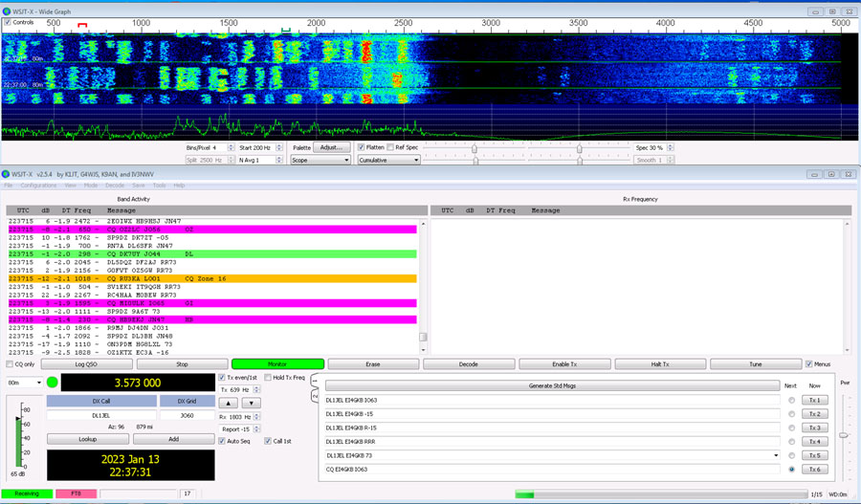Click the down arrow frequency shift button
Image resolution: width=861 pixels, height=504 pixels.
coord(251,403)
